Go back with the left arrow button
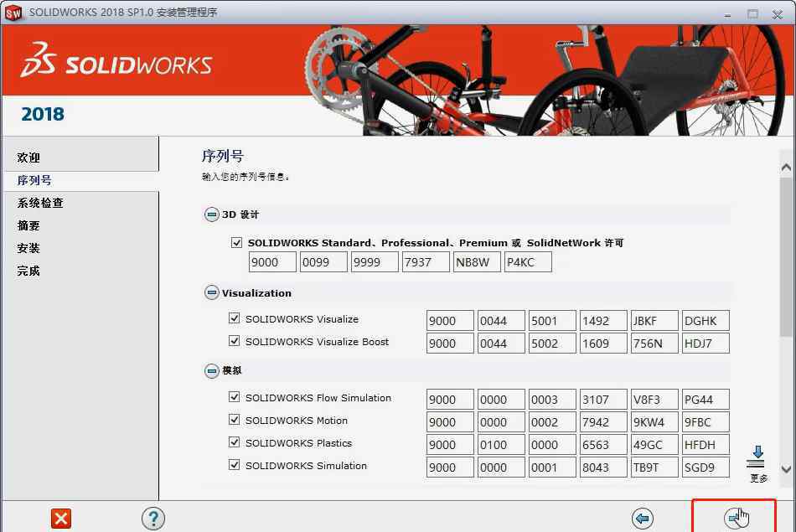This screenshot has width=796, height=532. pyautogui.click(x=642, y=519)
